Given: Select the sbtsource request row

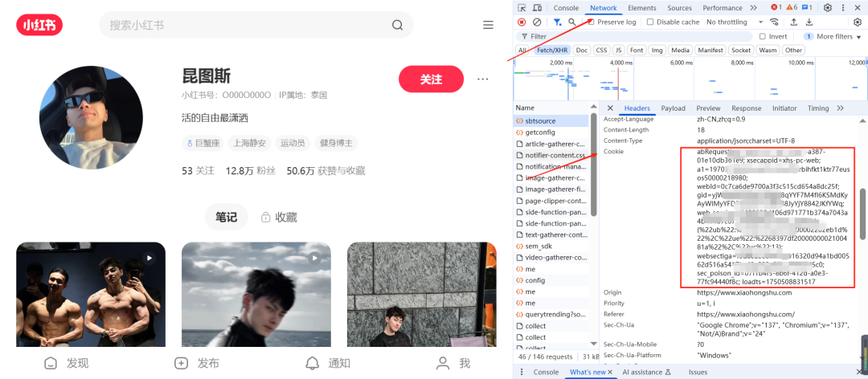Looking at the screenshot, I should coord(551,120).
